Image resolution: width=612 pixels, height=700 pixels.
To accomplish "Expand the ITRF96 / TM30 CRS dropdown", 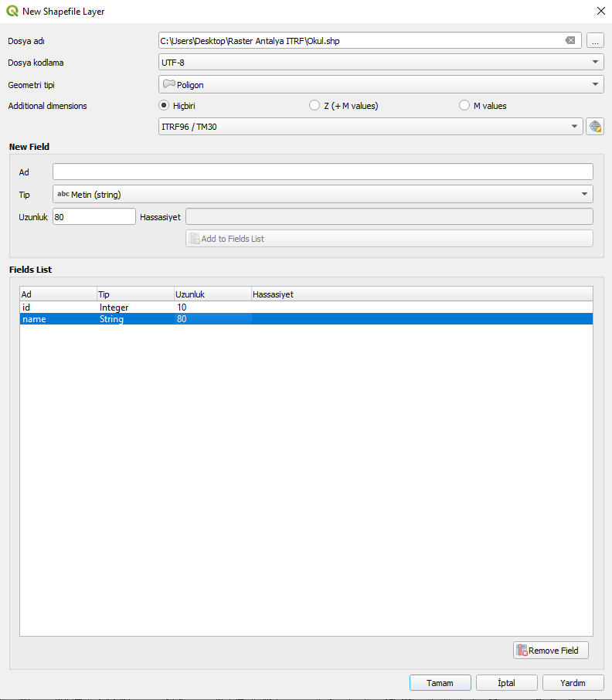I will [370, 127].
